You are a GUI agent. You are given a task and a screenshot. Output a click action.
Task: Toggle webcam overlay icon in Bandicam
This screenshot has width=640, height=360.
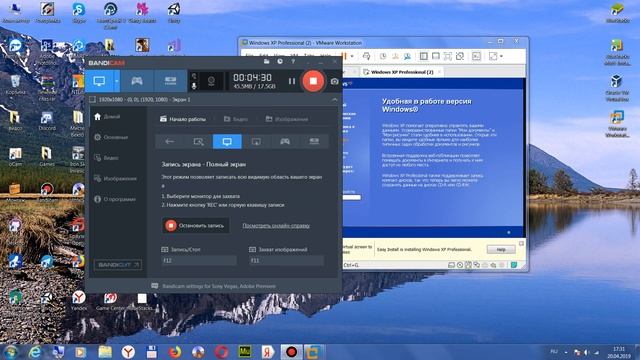(x=211, y=81)
